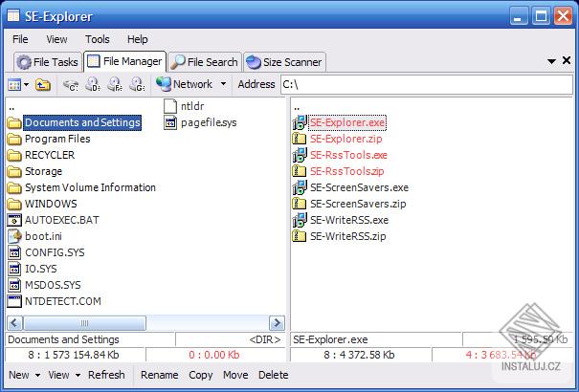
Task: Click the 0 : 0.00 Kb status
Action: [214, 355]
